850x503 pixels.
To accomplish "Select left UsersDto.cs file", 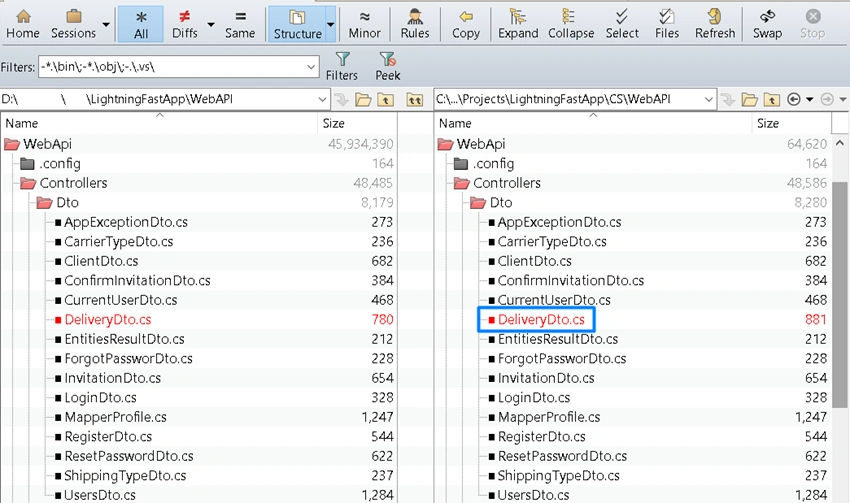I will pyautogui.click(x=100, y=495).
